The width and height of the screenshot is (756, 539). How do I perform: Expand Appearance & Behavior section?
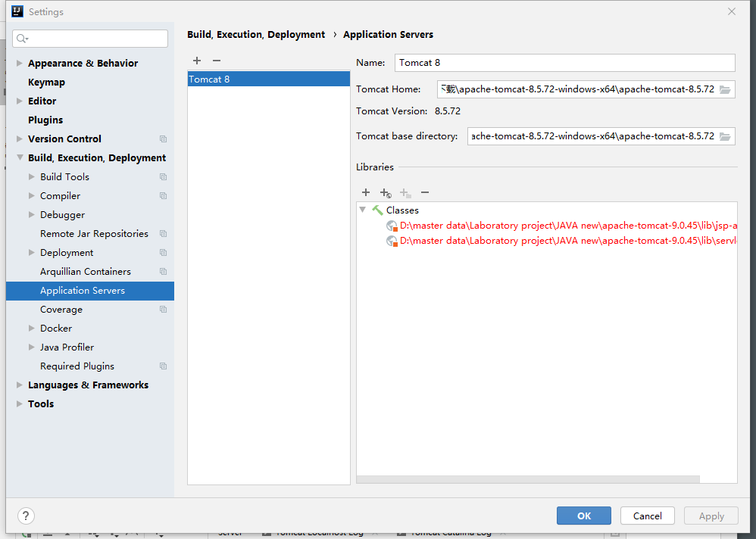tap(19, 63)
